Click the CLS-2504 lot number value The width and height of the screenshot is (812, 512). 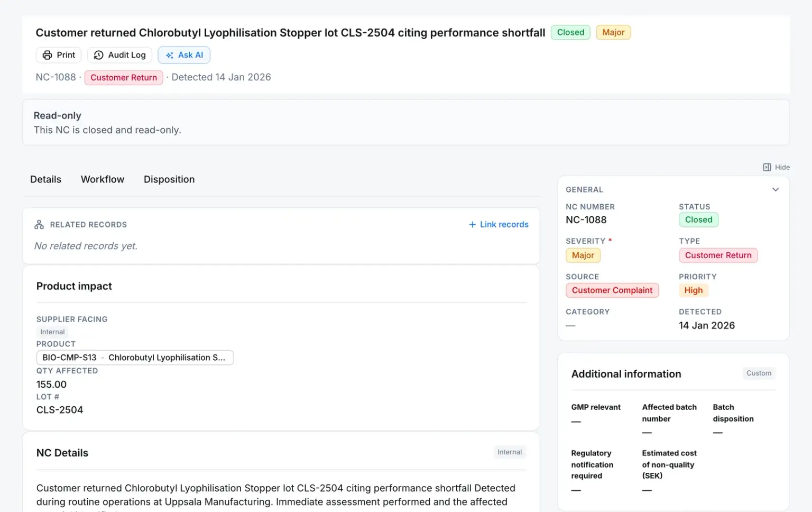tap(60, 410)
